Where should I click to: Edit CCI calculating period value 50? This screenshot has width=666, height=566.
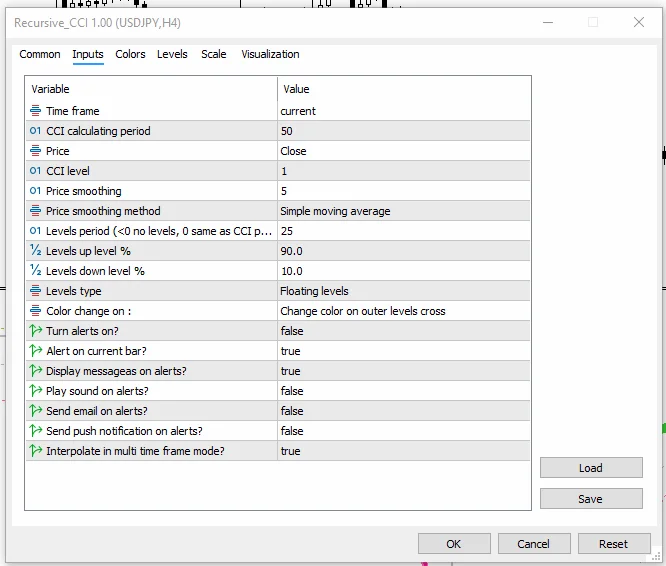pyautogui.click(x=404, y=131)
